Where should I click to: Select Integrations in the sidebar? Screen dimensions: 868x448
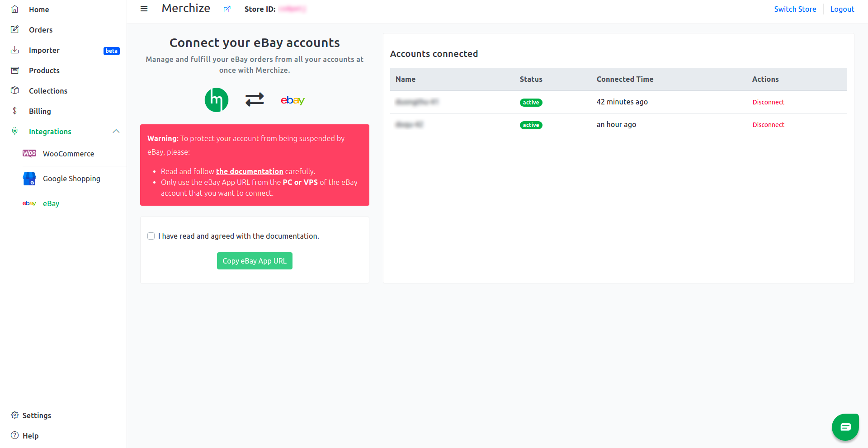50,132
